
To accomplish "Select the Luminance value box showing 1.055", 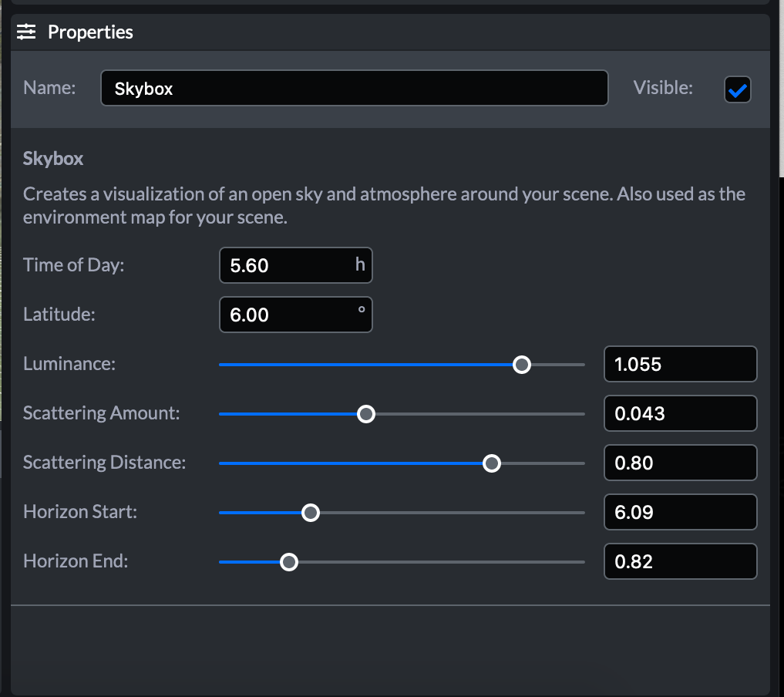I will [x=680, y=364].
